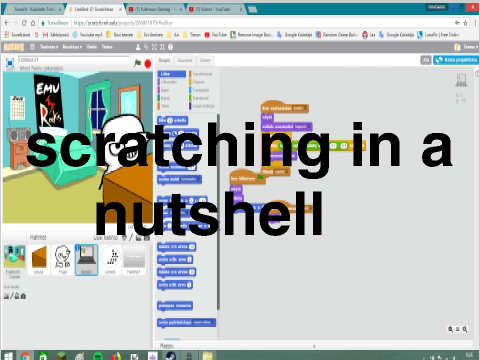The image size is (480, 360).
Task: Reset scripts area zoom
Action: tap(458, 329)
